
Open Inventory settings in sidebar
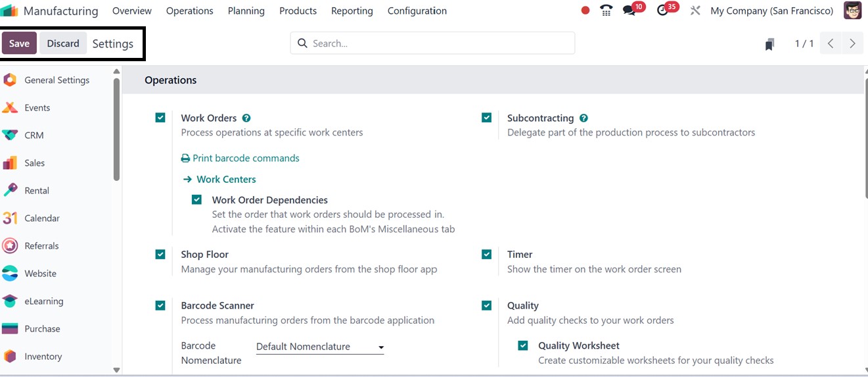(x=43, y=357)
